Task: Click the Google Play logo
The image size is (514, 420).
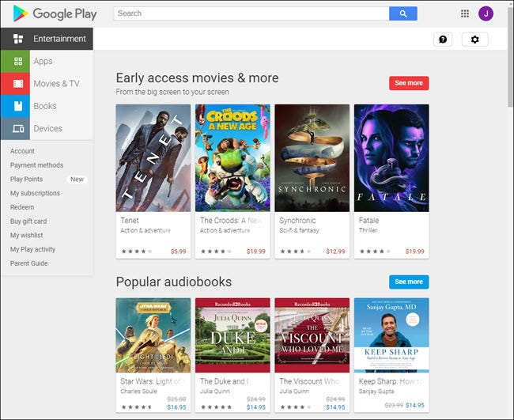Action: 55,13
